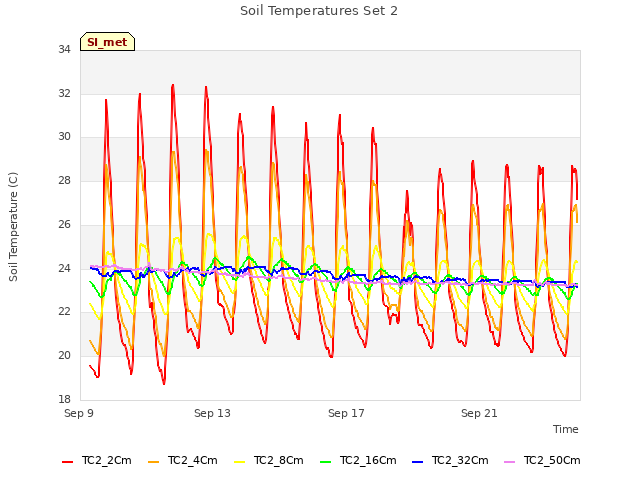Click the 30 y-axis tick label
Screen dimensions: 640x480
pos(64,137)
